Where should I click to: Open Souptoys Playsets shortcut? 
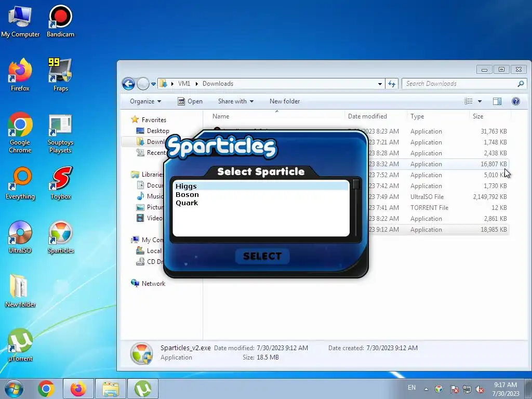point(60,132)
